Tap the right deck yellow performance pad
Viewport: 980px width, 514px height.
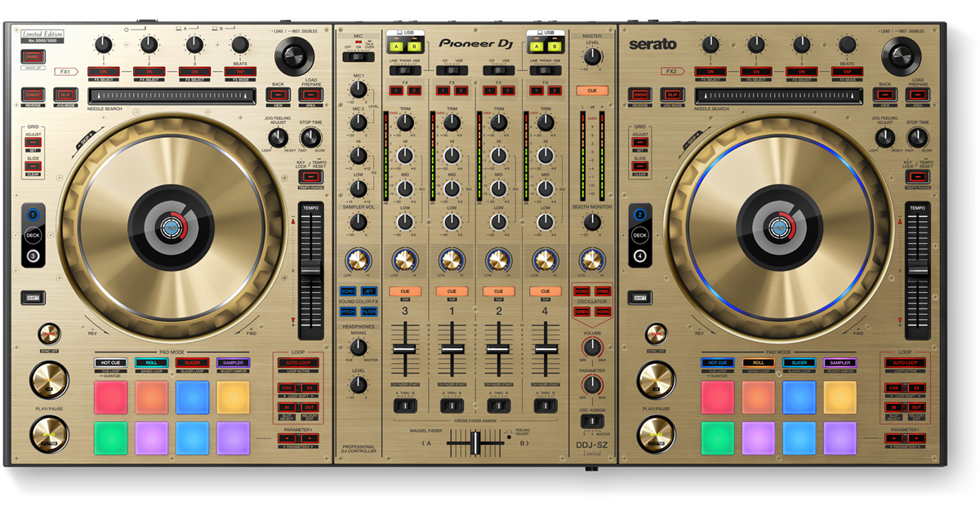(x=840, y=397)
